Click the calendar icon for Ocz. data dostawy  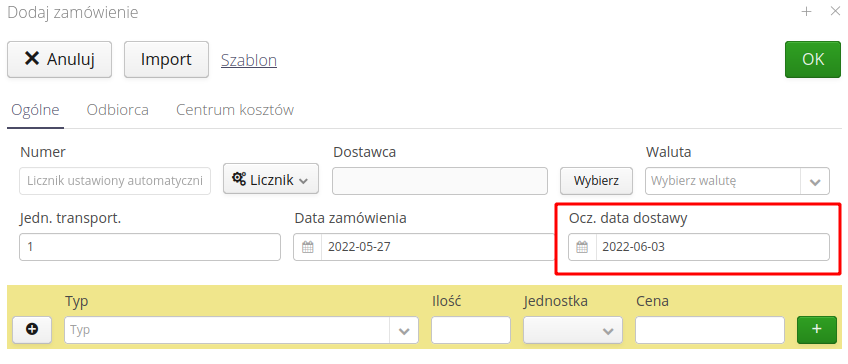click(x=582, y=247)
